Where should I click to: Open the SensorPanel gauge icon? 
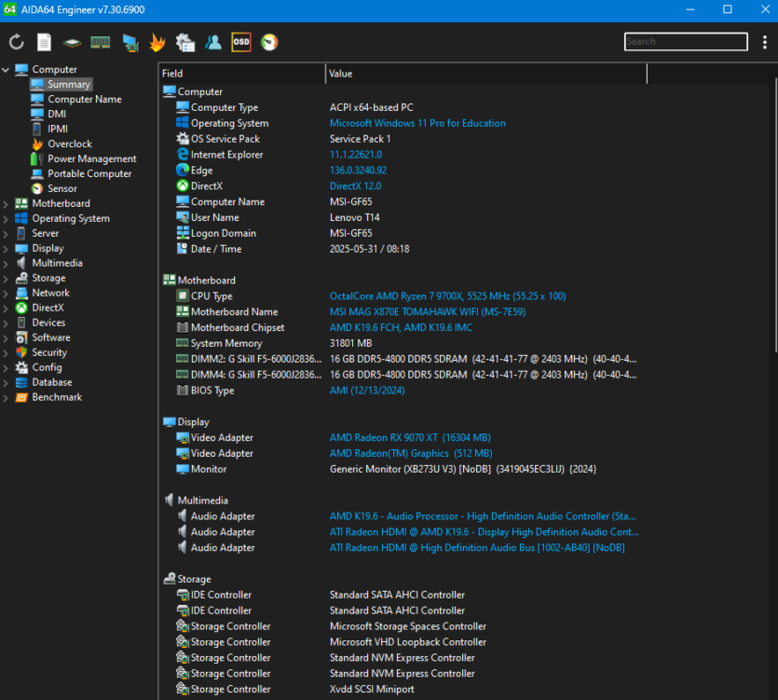pyautogui.click(x=269, y=42)
